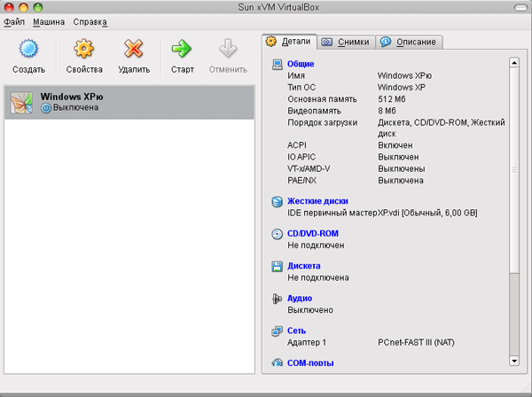Click the CD/DVD-ROM disc icon
Viewport: 532px width, 397px height.
click(278, 234)
